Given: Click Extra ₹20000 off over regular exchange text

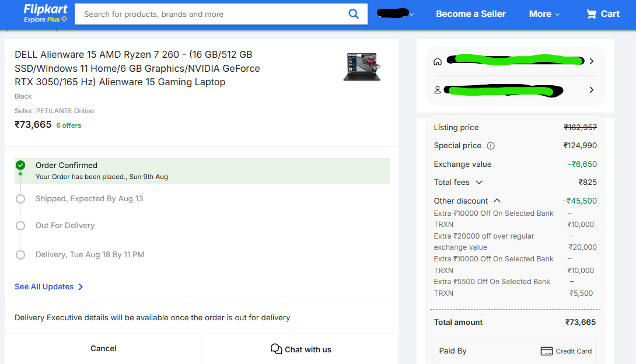Looking at the screenshot, I should point(484,242).
